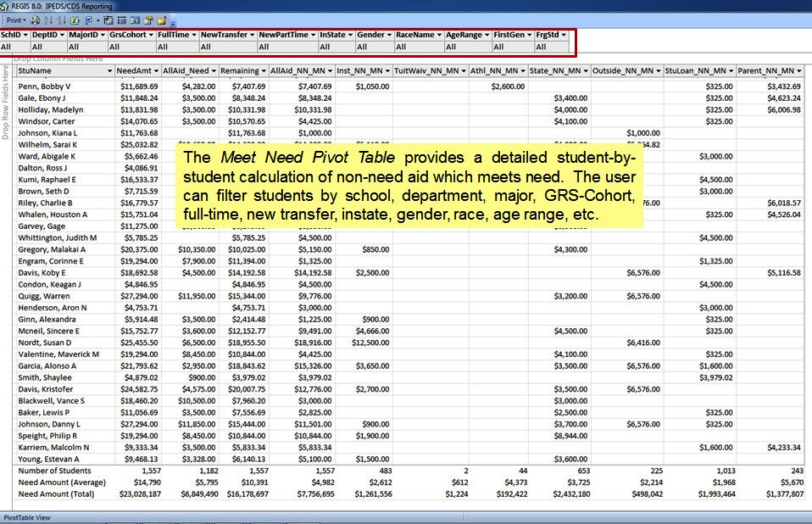Select student row 'Windsor, Carter'
The height and width of the screenshot is (524, 812).
tap(46, 121)
